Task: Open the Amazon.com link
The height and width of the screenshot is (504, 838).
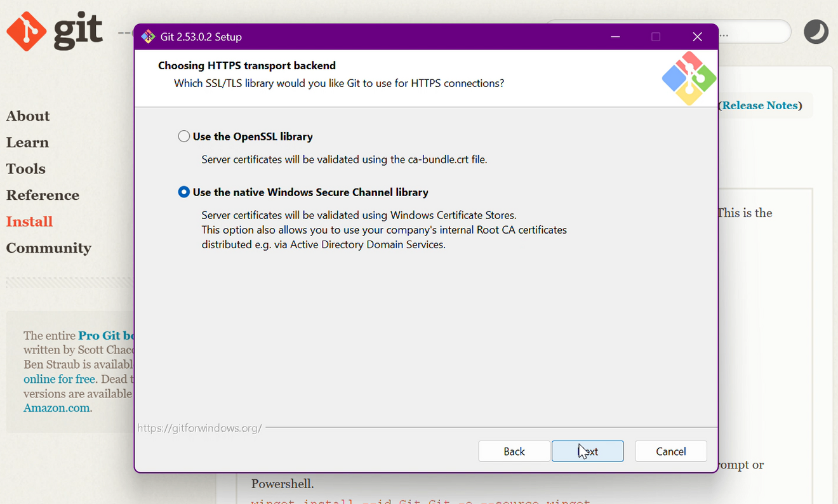Action: [57, 408]
